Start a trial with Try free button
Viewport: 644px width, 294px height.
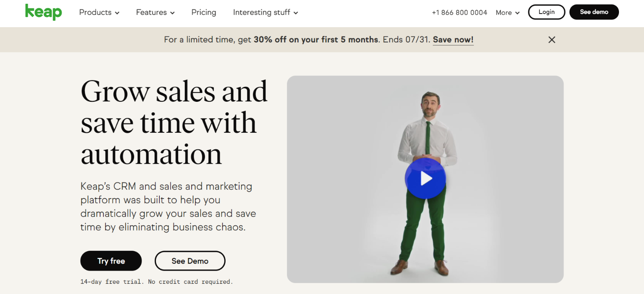coord(111,261)
